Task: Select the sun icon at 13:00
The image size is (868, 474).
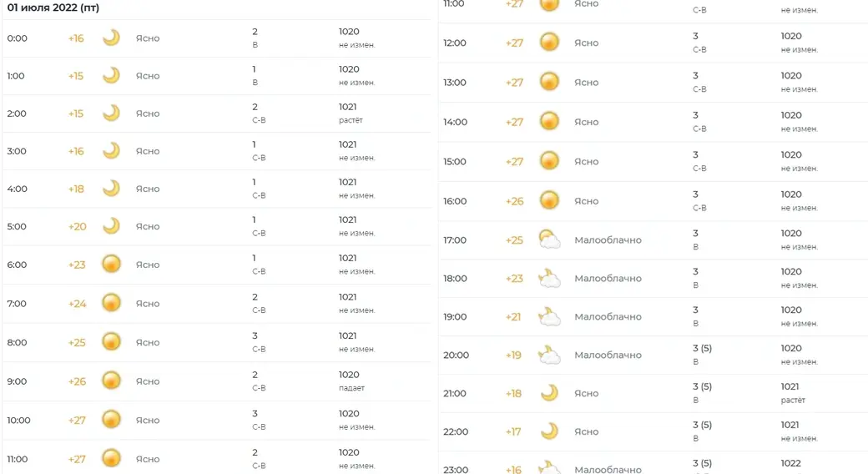Action: (x=549, y=82)
